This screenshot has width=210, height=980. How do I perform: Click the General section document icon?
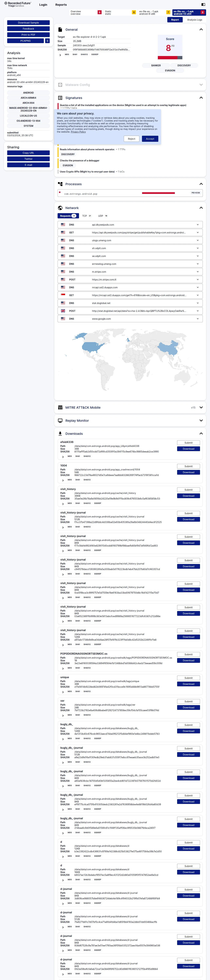point(60,29)
